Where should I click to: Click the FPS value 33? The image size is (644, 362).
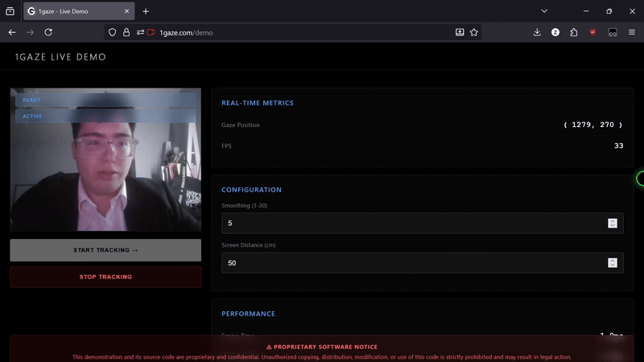[618, 146]
